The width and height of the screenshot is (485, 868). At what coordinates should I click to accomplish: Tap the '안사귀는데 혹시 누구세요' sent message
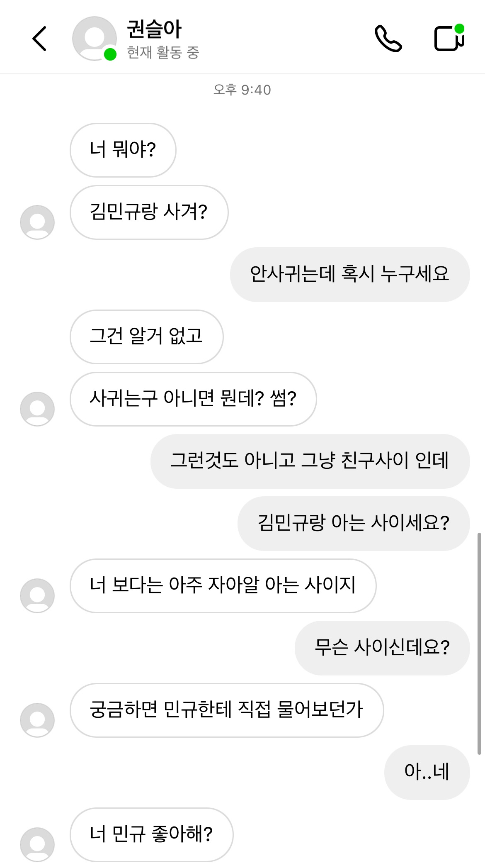click(350, 274)
